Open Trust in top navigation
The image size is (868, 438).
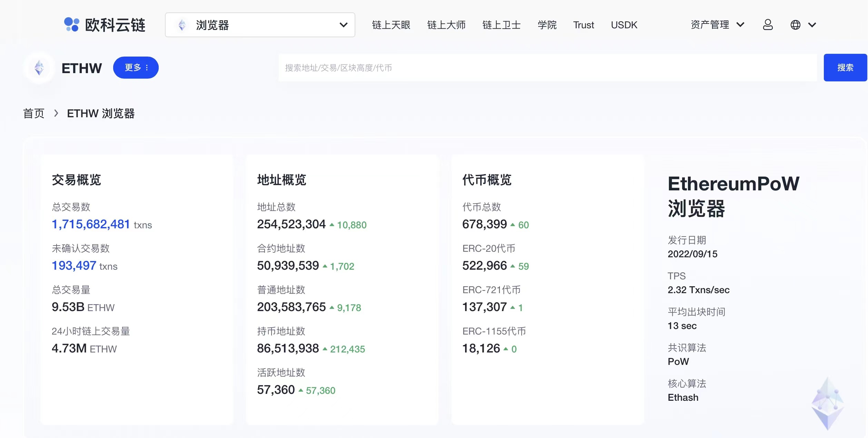583,25
